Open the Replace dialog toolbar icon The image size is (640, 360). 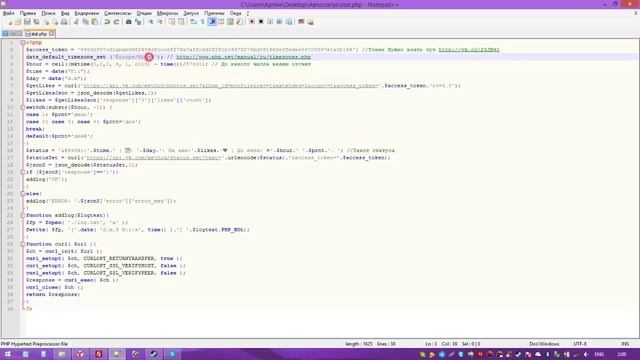pyautogui.click(x=138, y=22)
